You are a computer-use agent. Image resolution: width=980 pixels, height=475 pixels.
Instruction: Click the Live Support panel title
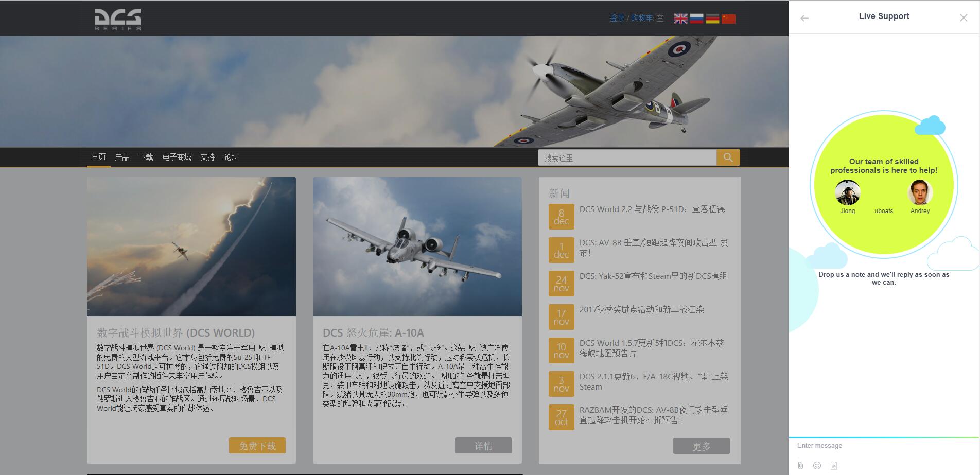pyautogui.click(x=884, y=16)
